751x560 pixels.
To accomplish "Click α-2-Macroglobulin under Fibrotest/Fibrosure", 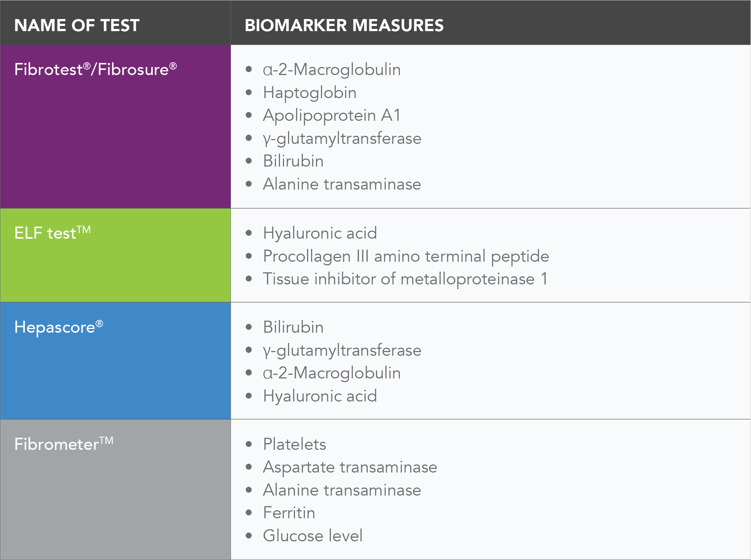I will click(x=332, y=70).
